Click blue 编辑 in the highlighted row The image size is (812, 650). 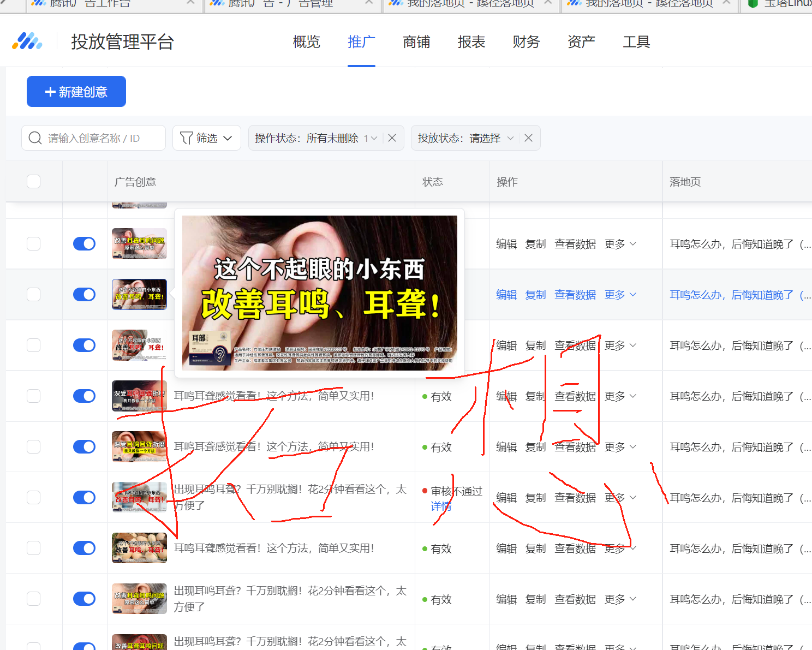[x=506, y=295]
